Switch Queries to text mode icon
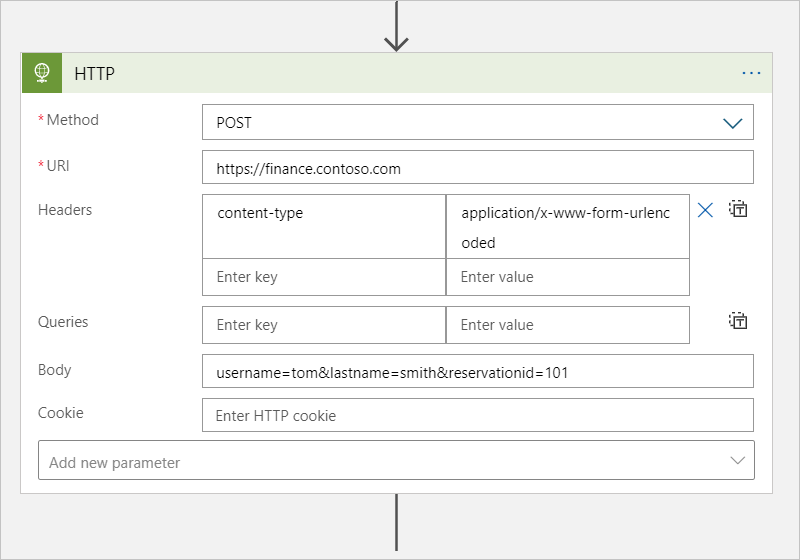Screen dimensions: 800x560 tap(738, 321)
